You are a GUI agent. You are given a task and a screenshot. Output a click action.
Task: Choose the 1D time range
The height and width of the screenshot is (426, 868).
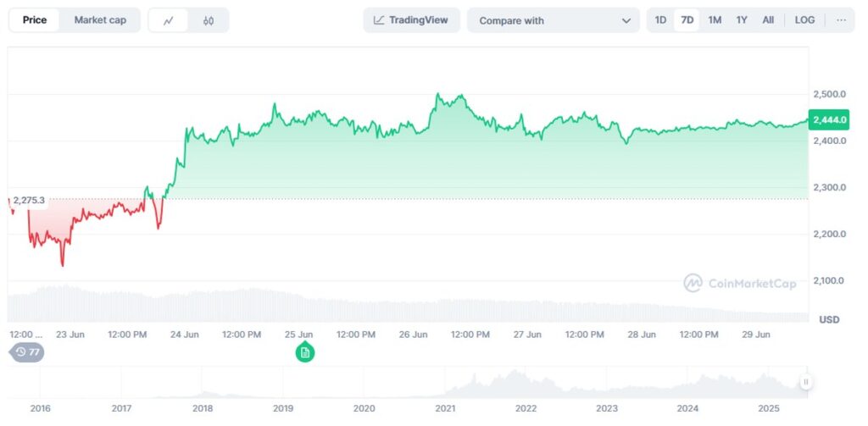pos(660,20)
